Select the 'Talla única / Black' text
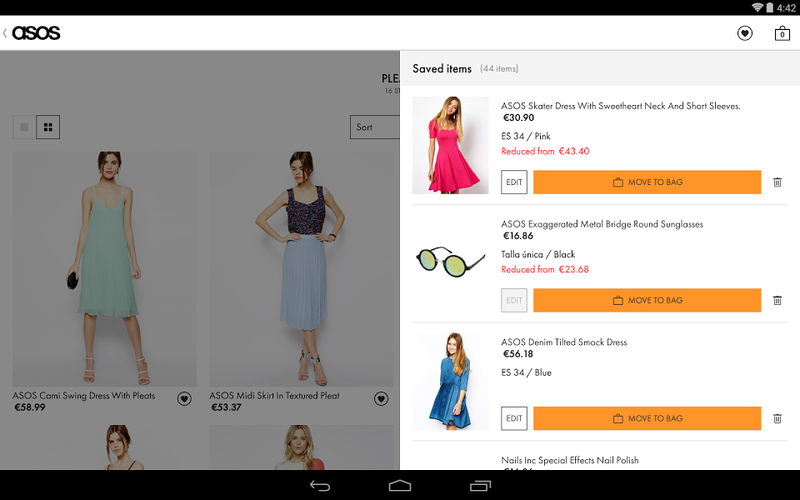Screen dimensions: 800x500 538,255
